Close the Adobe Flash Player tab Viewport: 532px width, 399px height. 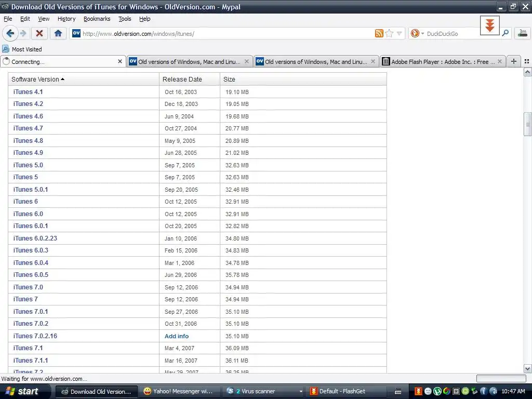coord(499,61)
